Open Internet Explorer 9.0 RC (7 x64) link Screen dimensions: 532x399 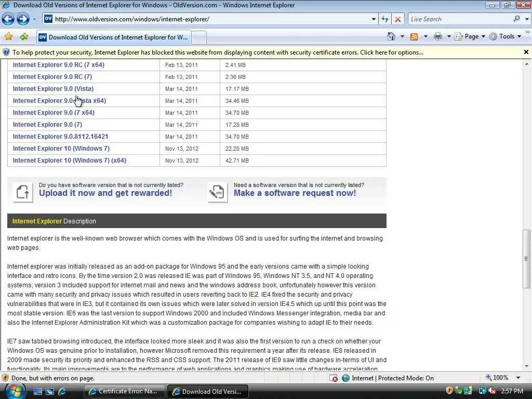[x=59, y=65]
